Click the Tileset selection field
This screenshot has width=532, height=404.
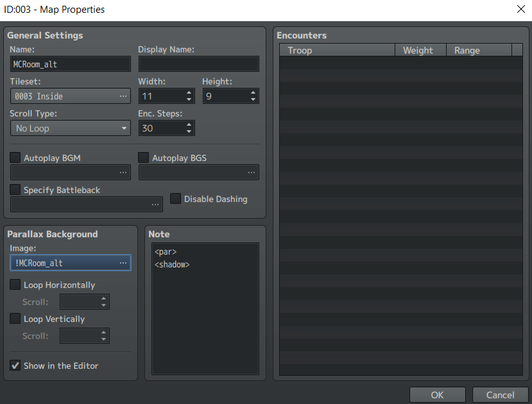coord(71,96)
